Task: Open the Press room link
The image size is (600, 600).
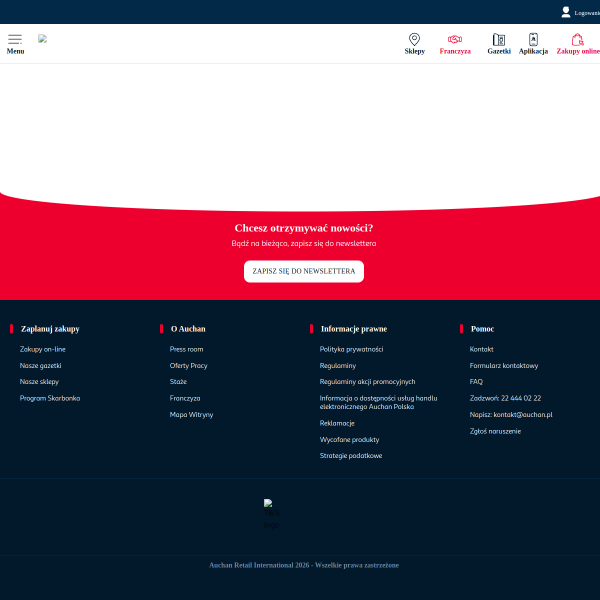Action: (x=186, y=349)
